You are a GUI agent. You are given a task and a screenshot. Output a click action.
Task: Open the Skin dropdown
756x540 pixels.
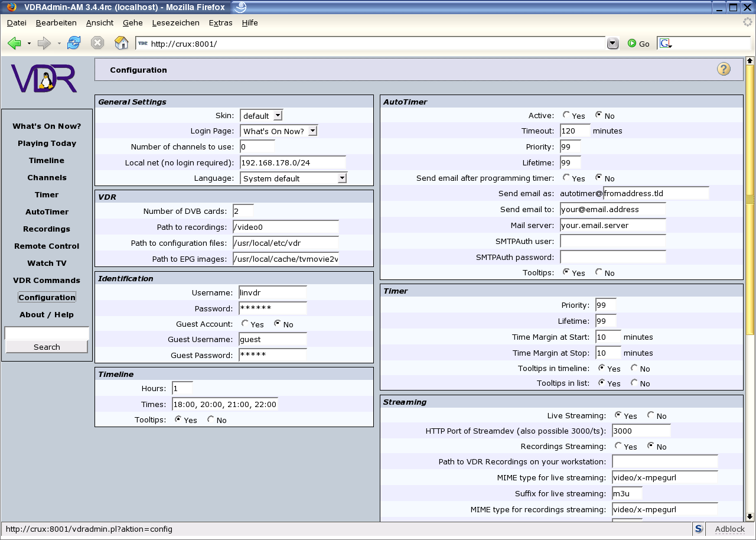(x=262, y=116)
